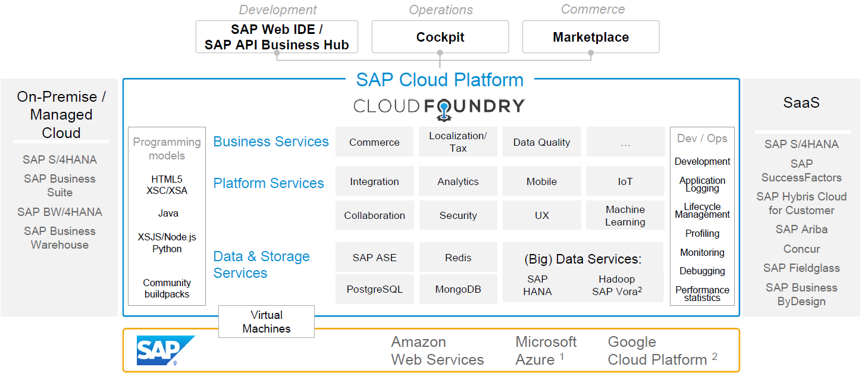868x376 pixels.
Task: Open the Business Services heading
Action: pyautogui.click(x=271, y=142)
